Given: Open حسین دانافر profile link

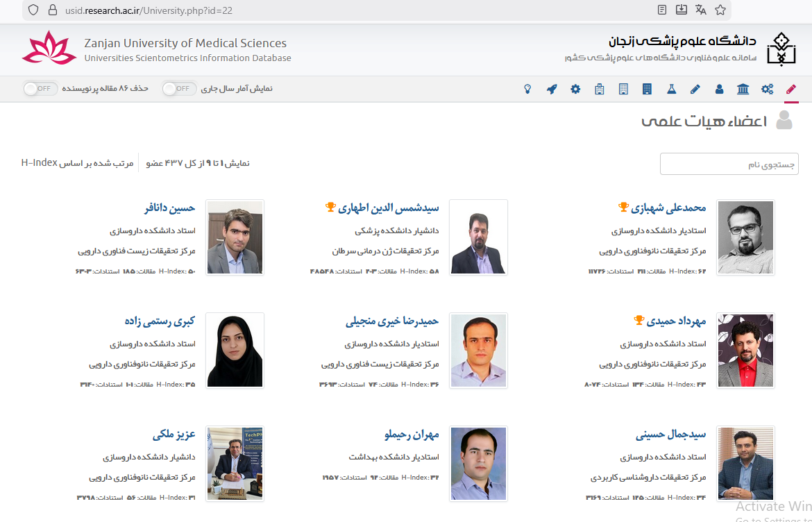Looking at the screenshot, I should [x=170, y=208].
